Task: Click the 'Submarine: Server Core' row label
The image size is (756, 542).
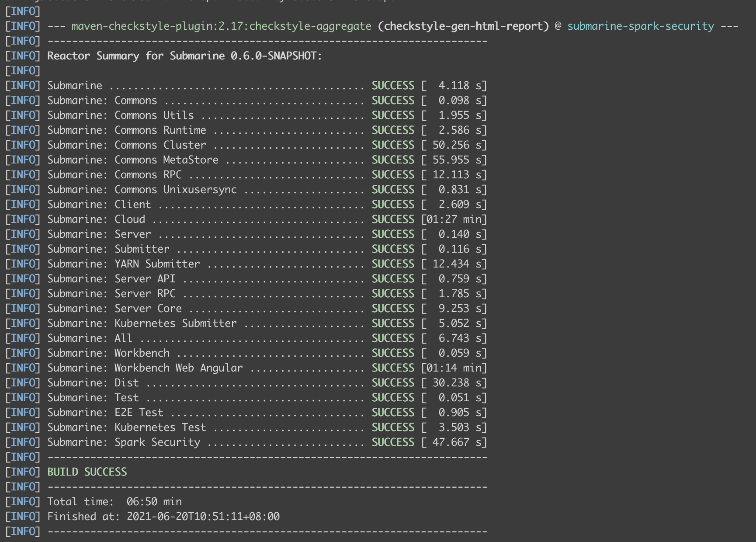Action: 114,309
